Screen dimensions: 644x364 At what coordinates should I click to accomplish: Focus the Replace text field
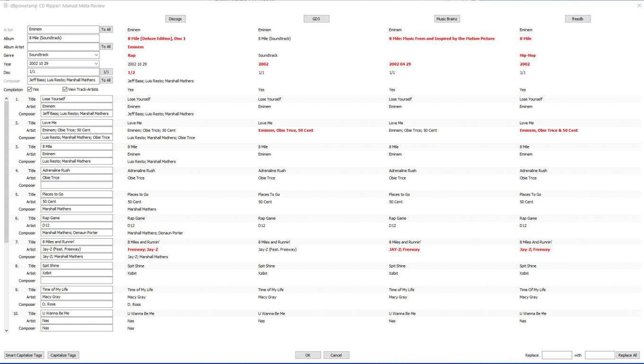click(x=557, y=355)
